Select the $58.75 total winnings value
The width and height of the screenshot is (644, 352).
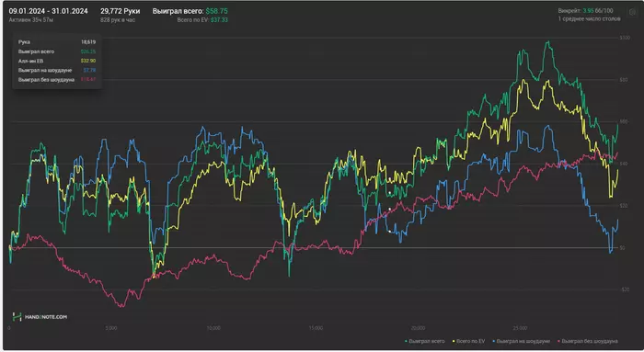(x=216, y=11)
